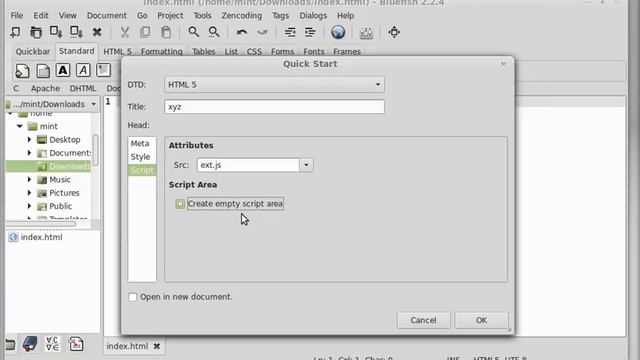Click the Preferences mixer icon
Viewport: 640px width, 360px height.
click(x=366, y=32)
